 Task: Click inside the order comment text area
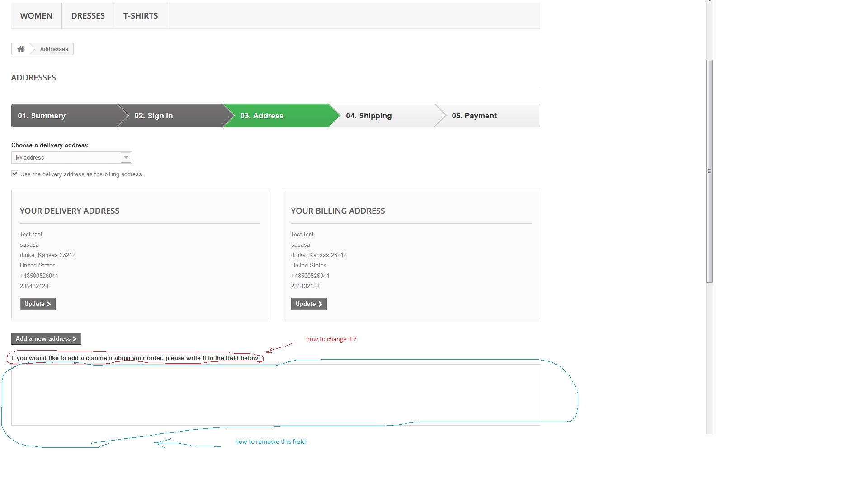[x=275, y=394]
